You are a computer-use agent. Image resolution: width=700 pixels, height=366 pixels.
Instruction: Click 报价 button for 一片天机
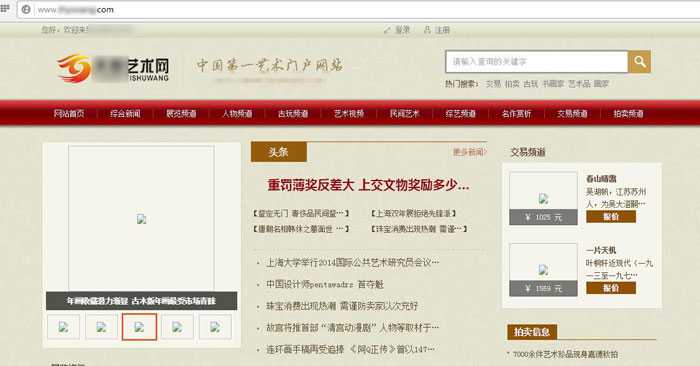611,288
